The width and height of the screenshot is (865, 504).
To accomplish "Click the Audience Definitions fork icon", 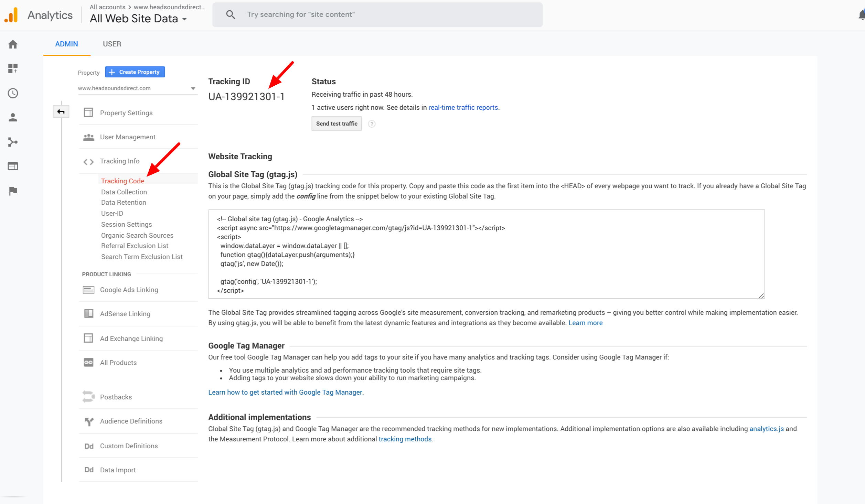I will (x=89, y=421).
